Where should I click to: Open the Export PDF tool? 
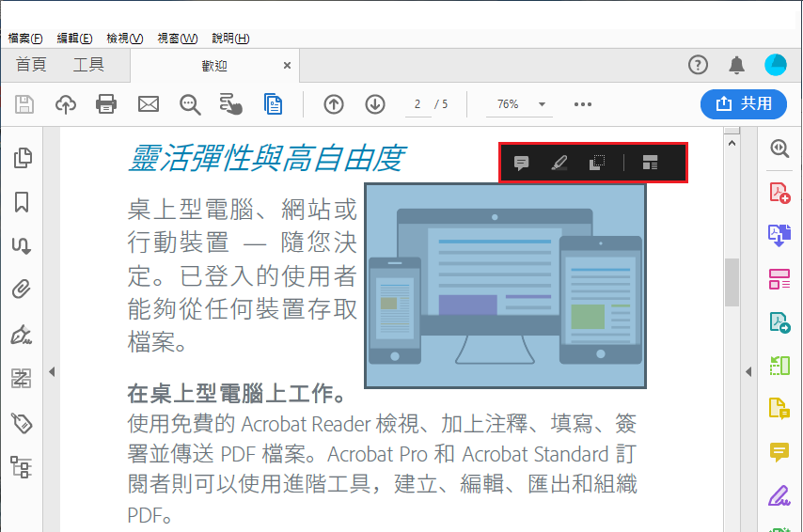pos(779,322)
